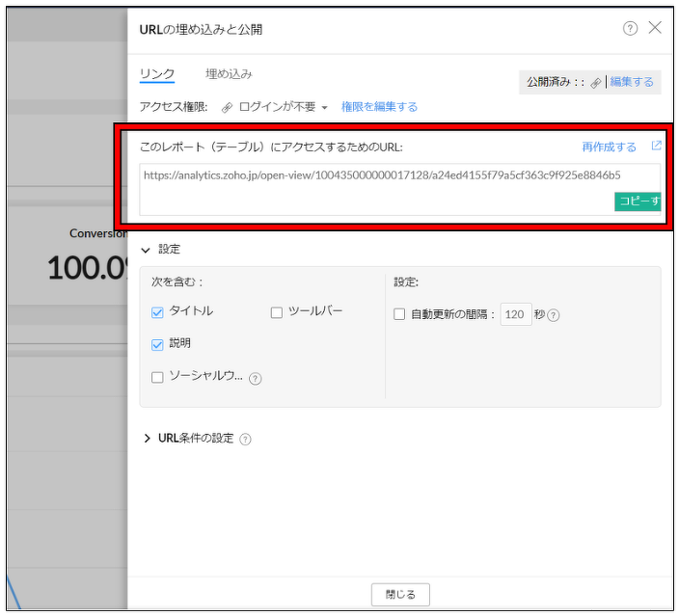679x616 pixels.
Task: Select the リンク tab
Action: [x=157, y=74]
